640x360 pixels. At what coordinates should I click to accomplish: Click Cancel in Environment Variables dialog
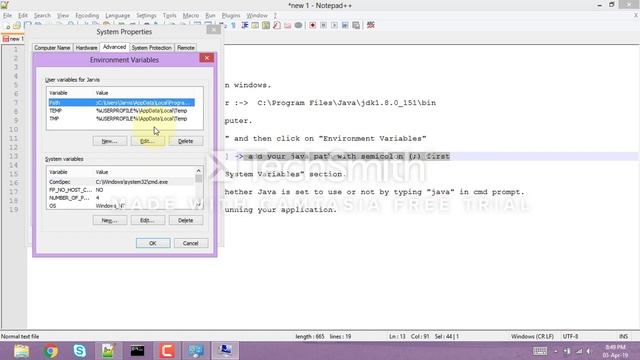(191, 243)
